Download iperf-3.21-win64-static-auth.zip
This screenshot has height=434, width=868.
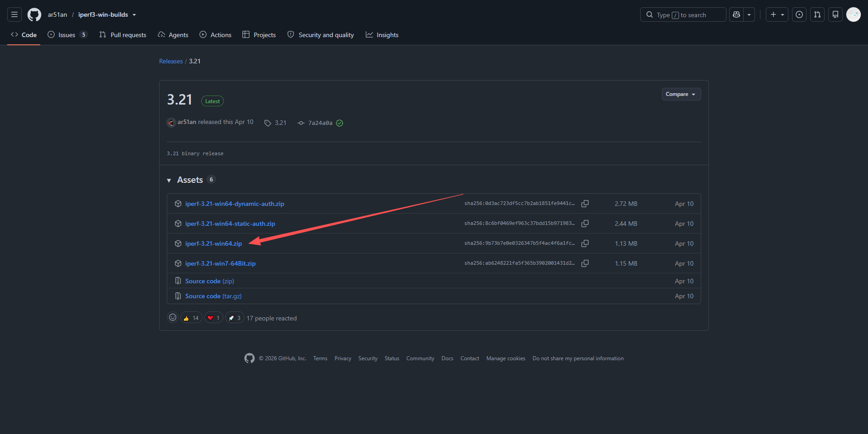[230, 224]
